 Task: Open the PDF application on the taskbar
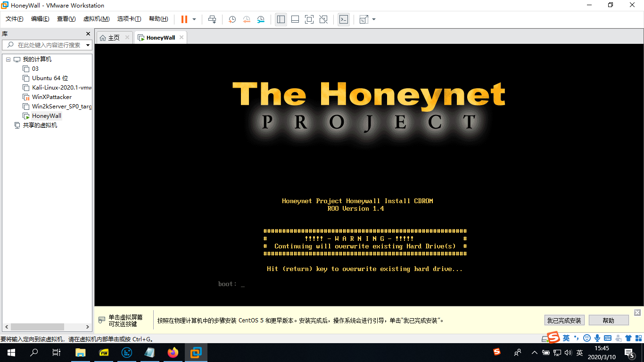[104, 353]
